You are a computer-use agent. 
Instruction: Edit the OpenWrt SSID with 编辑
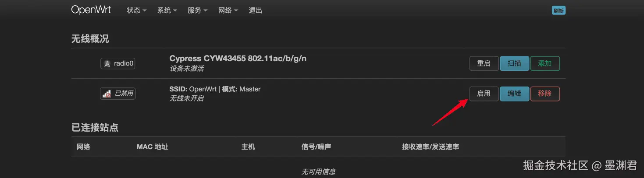click(515, 94)
